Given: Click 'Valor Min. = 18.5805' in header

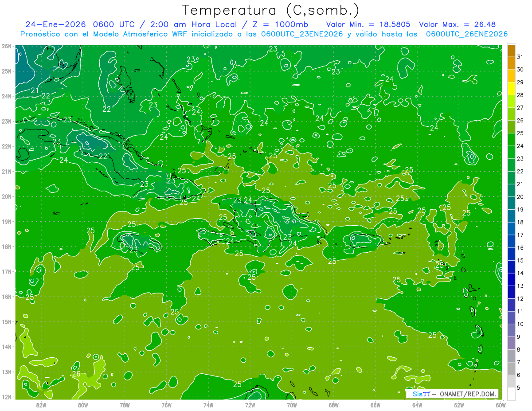Looking at the screenshot, I should tap(369, 24).
